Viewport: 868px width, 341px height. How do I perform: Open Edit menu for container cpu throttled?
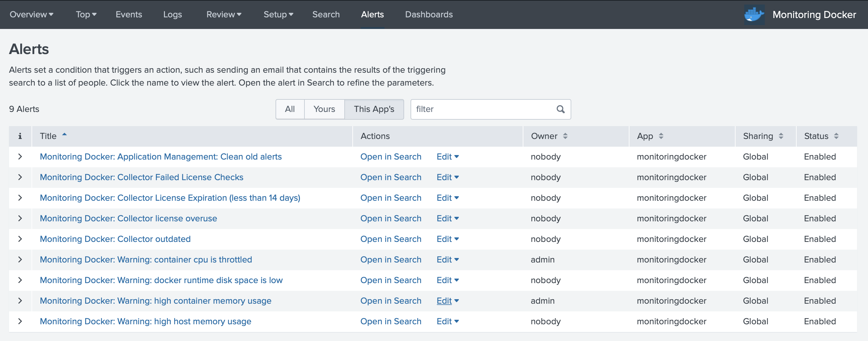coord(448,259)
